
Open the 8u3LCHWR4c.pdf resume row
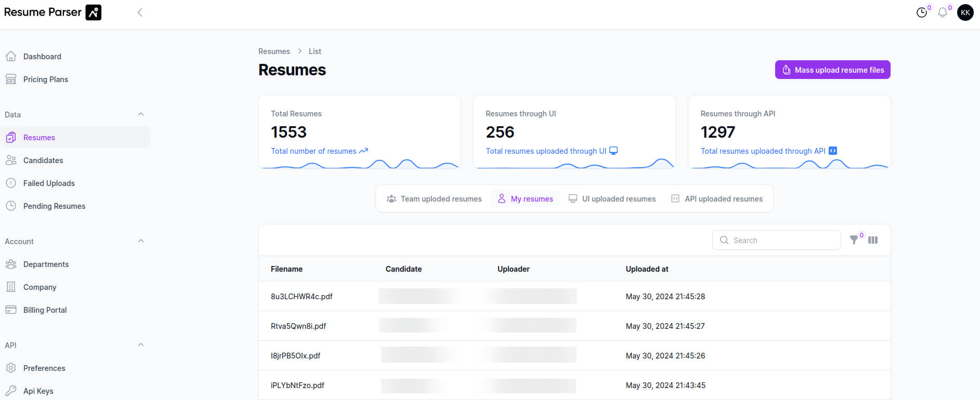point(574,296)
